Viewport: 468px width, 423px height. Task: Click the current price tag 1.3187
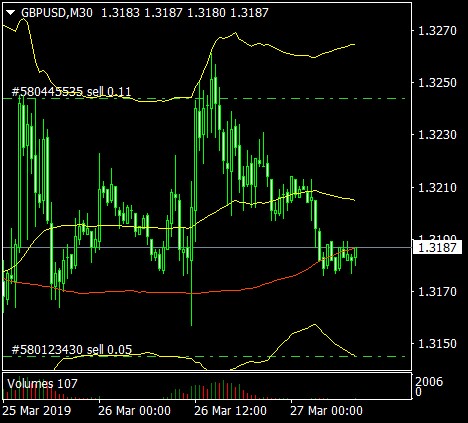coord(437,248)
